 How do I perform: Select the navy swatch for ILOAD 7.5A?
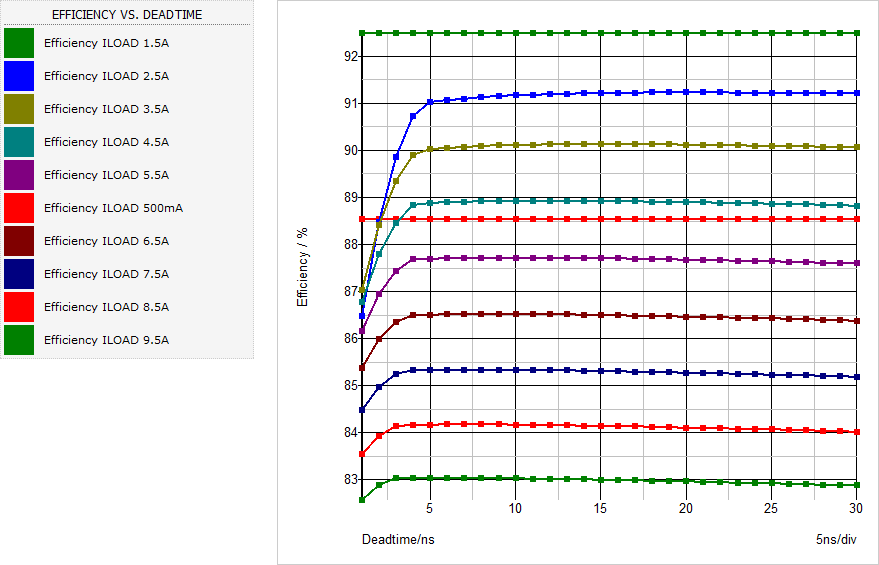[x=19, y=274]
